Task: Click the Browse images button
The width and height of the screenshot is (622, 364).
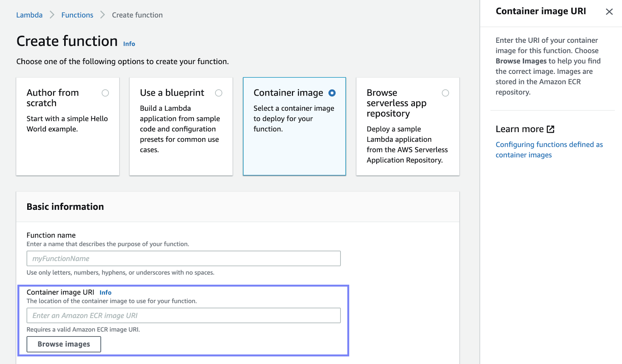Action: [64, 344]
